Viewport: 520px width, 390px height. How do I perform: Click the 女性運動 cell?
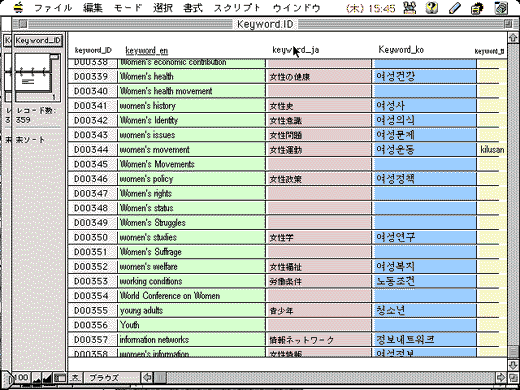319,150
